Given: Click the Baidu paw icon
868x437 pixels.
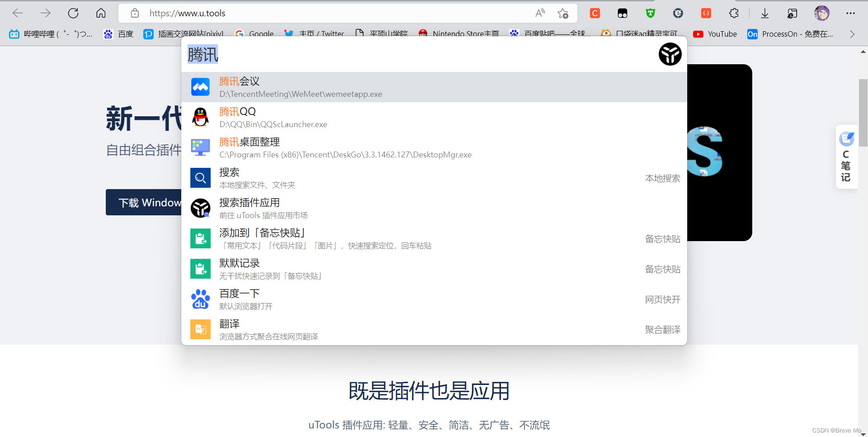Looking at the screenshot, I should pos(200,299).
